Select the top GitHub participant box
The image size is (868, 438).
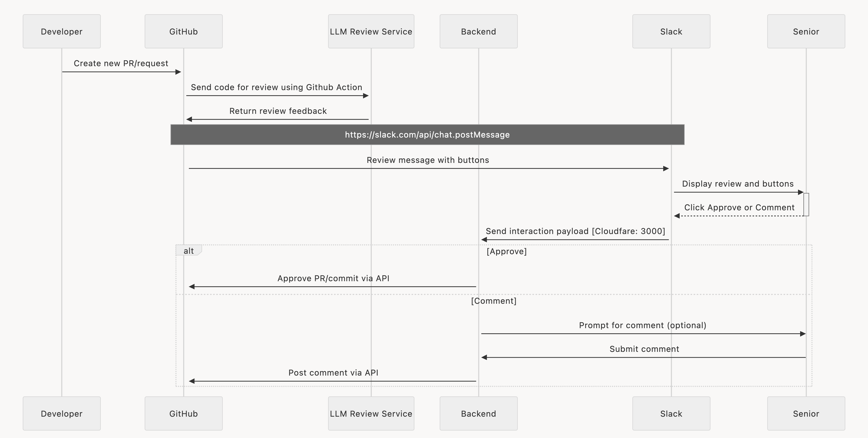(x=183, y=31)
